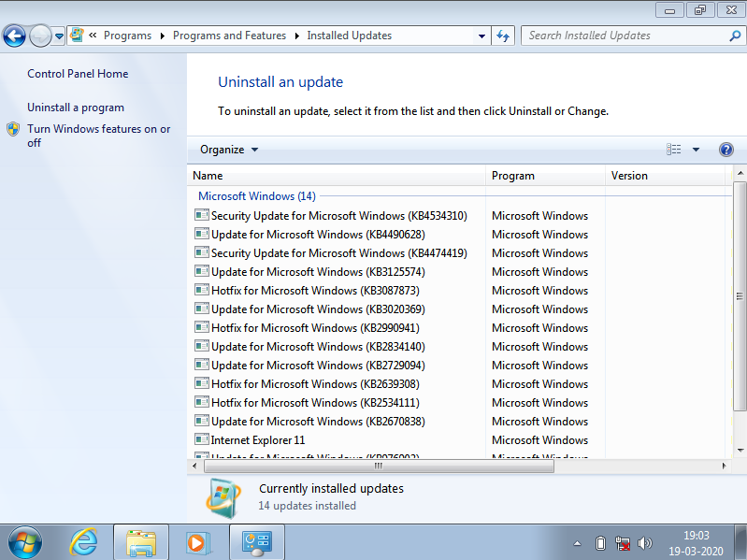Viewport: 747px width, 560px height.
Task: Click the Control Panel icon in address bar
Action: (x=77, y=36)
